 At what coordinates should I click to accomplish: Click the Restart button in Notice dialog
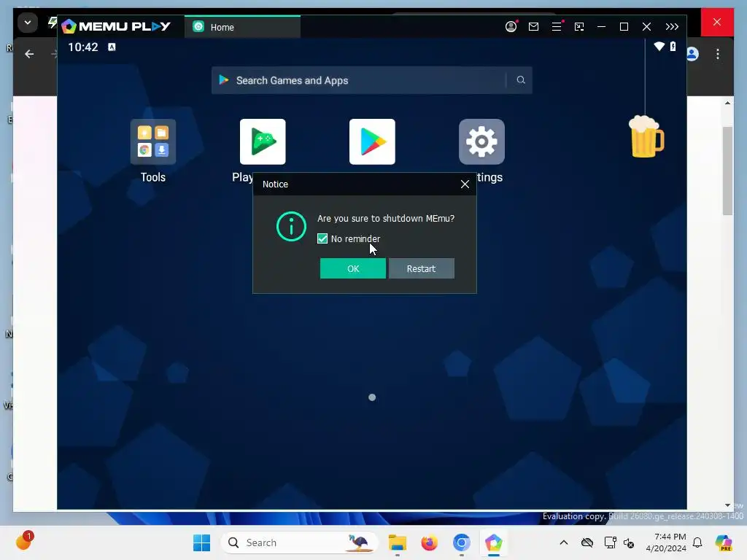421,268
